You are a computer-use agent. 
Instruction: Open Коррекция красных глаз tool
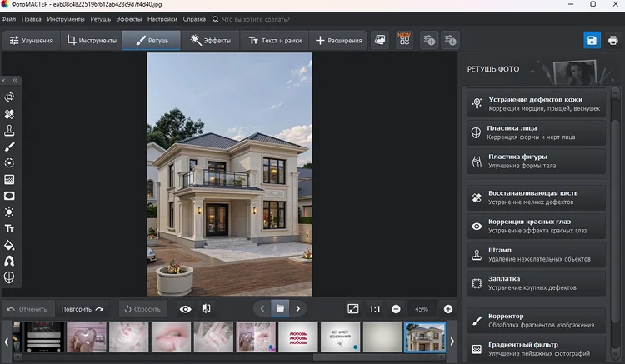tap(536, 227)
